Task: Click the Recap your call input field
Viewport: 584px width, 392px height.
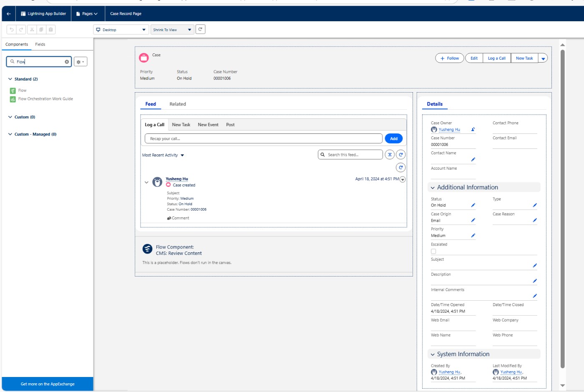Action: 264,138
